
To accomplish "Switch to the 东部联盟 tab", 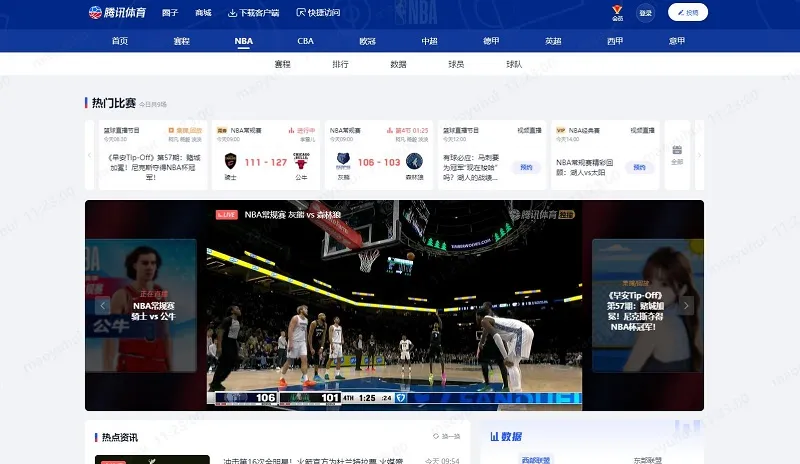I will point(647,460).
